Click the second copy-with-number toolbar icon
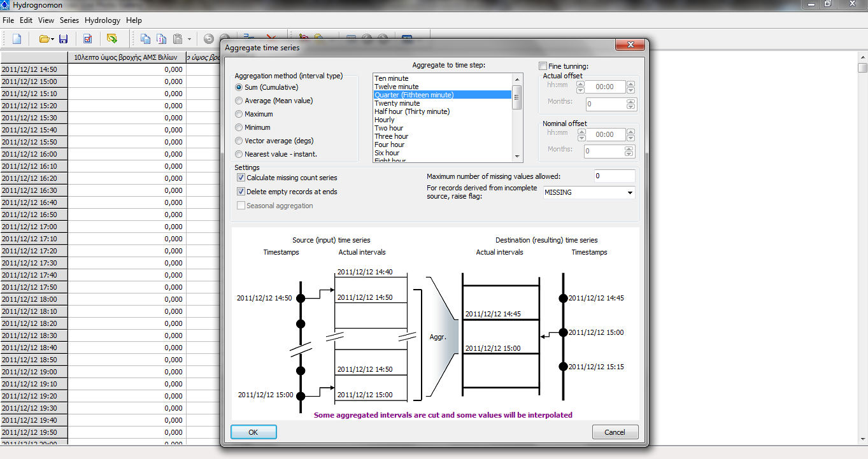868x459 pixels. [x=162, y=39]
